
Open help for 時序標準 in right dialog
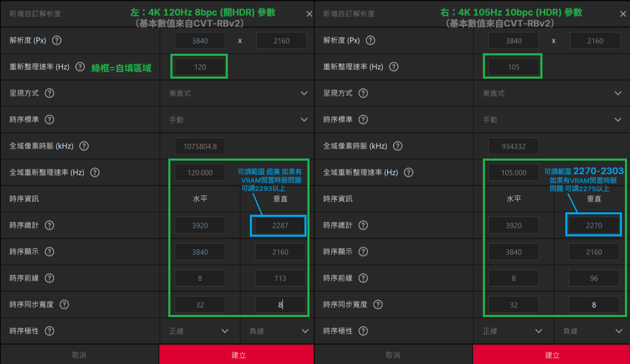pos(363,120)
